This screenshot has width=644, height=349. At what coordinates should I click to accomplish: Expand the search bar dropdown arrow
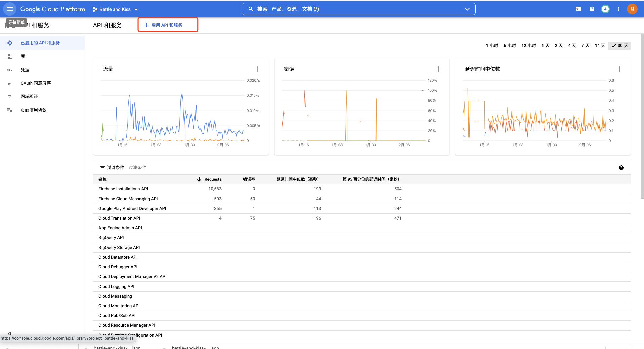(467, 9)
